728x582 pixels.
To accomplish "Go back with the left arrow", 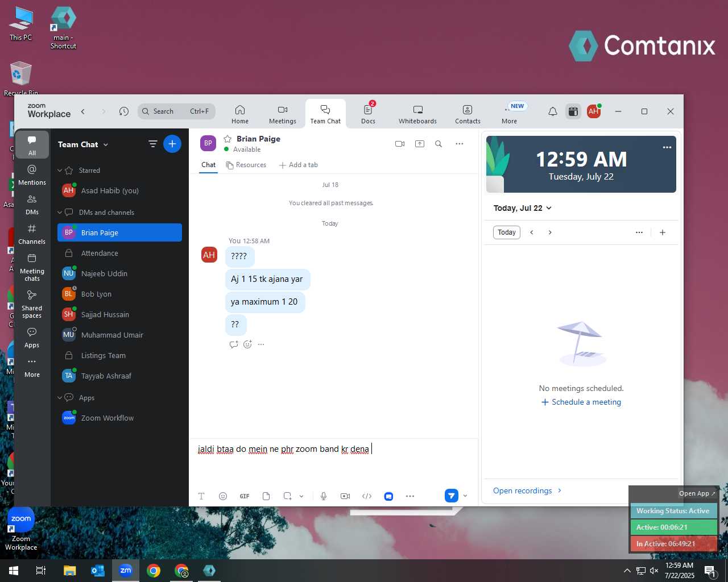I will point(83,111).
